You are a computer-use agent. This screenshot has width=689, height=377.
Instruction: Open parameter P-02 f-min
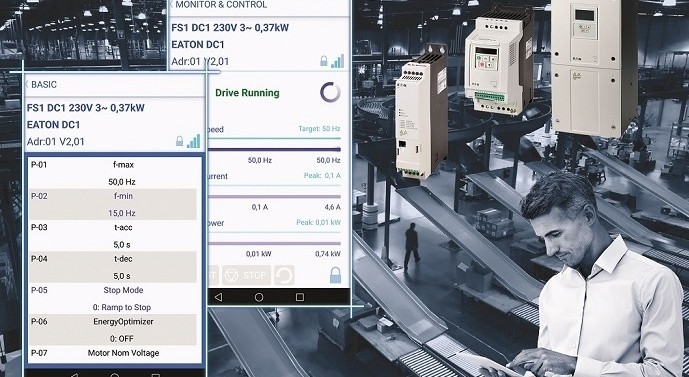(x=113, y=204)
